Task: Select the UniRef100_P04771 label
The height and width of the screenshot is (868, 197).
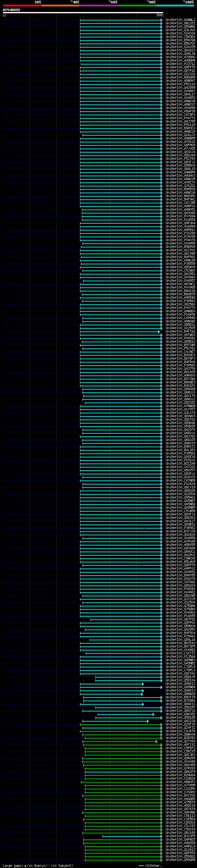Action: 180,118
